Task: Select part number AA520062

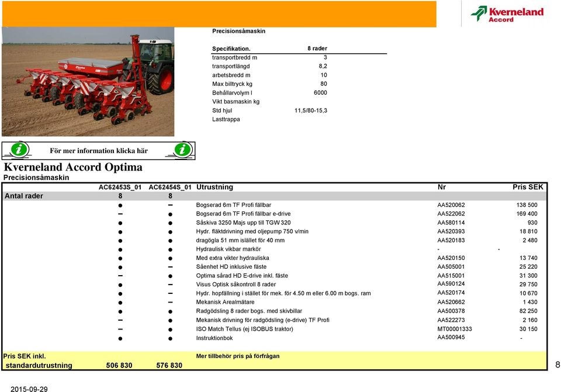Action: 451,205
